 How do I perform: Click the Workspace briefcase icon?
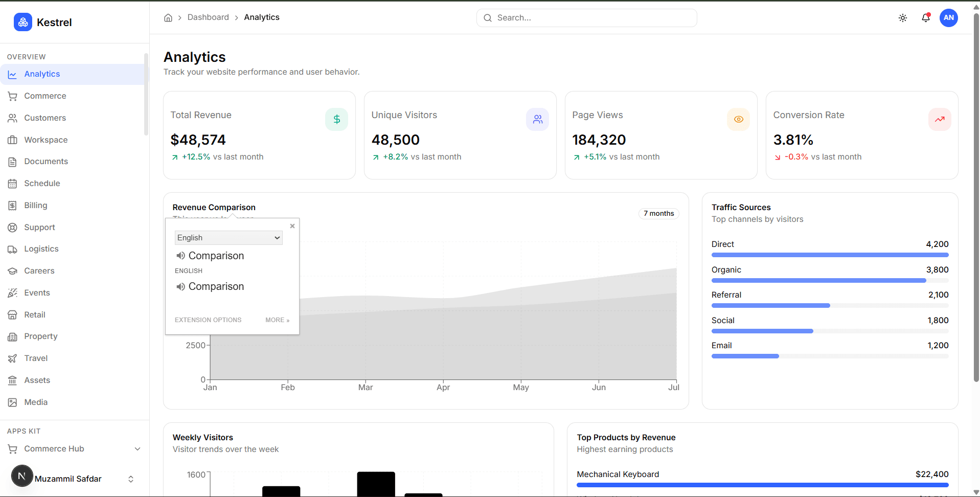coord(12,140)
